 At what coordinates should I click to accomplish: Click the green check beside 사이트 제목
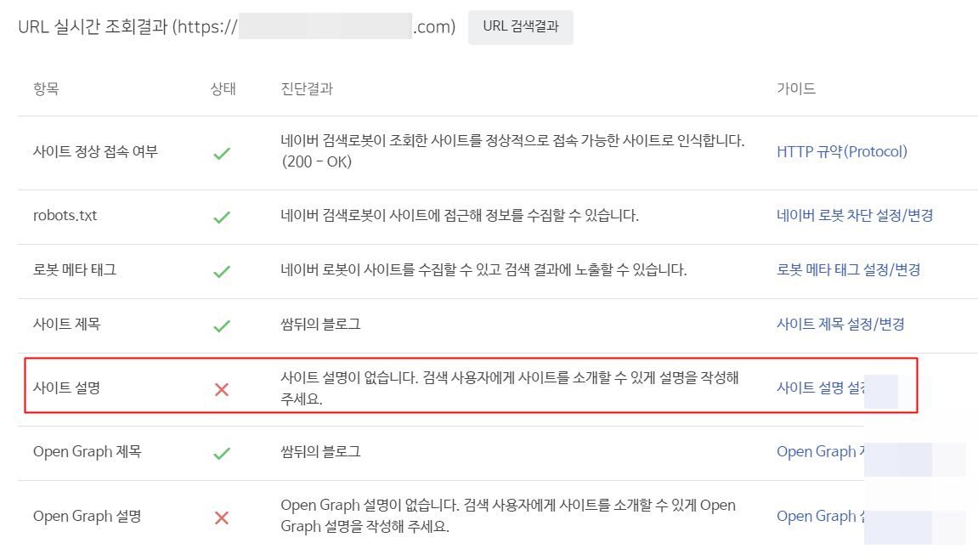(223, 324)
